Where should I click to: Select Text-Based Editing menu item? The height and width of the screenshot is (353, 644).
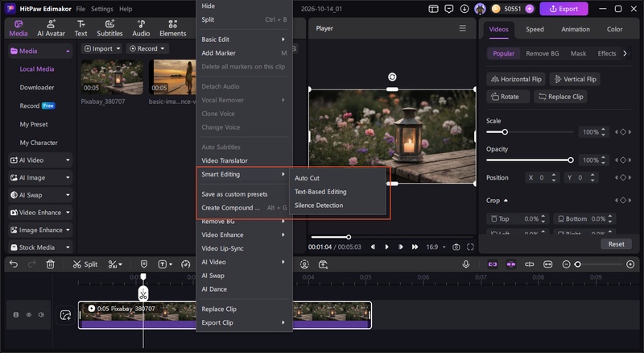[320, 192]
